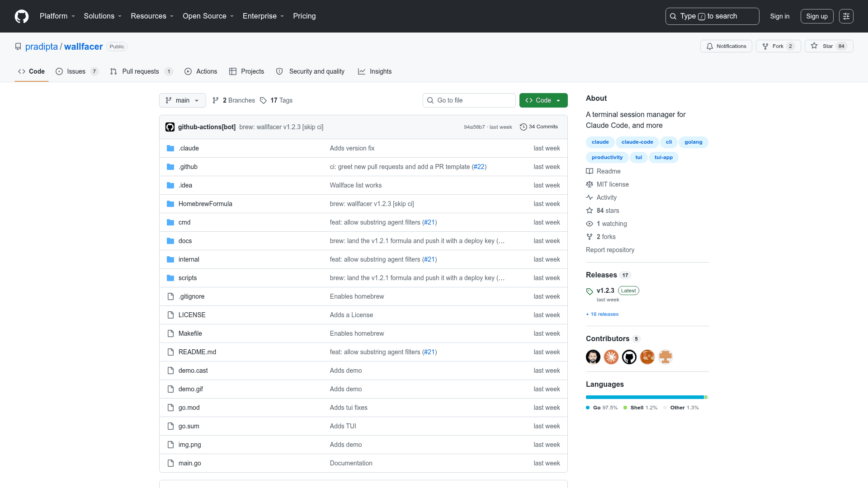Open the Security and quality tab
The height and width of the screenshot is (488, 868).
(x=310, y=71)
